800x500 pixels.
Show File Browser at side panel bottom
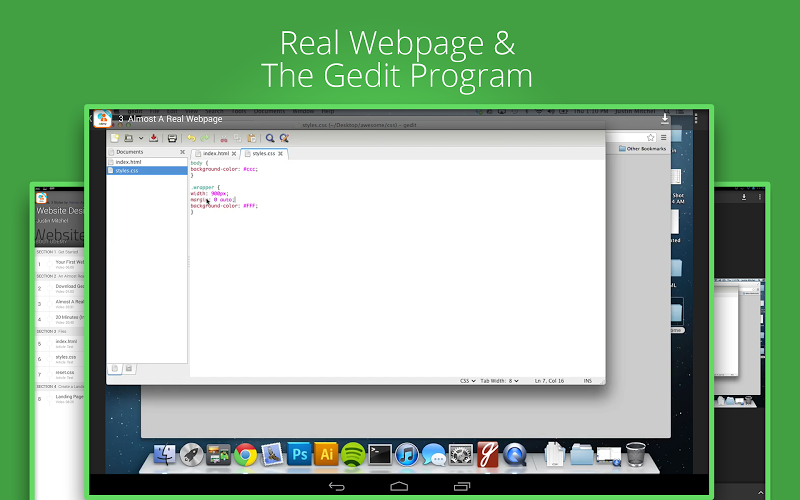tap(129, 368)
